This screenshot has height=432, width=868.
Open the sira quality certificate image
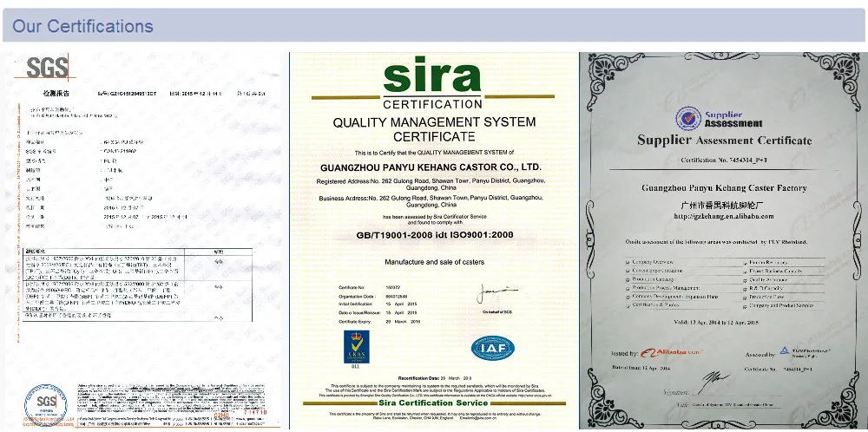433,240
